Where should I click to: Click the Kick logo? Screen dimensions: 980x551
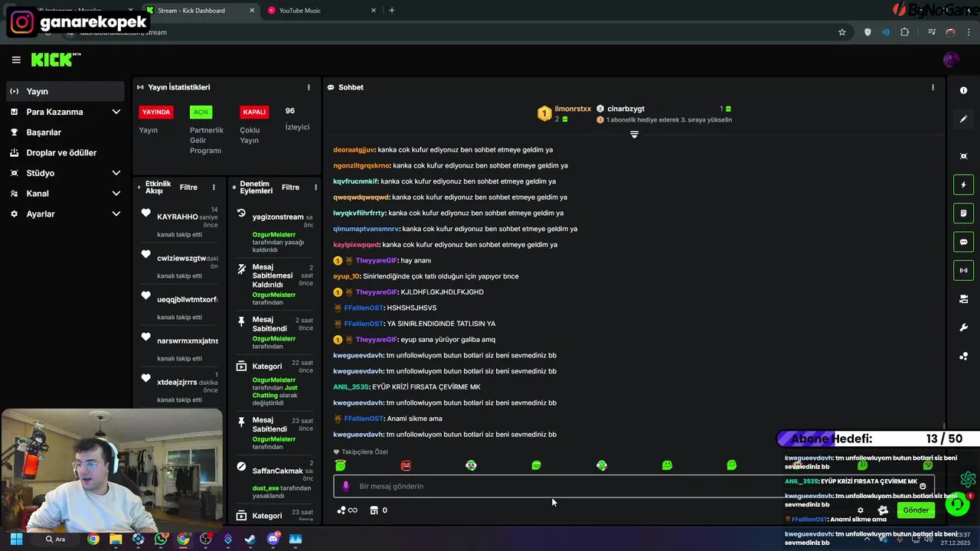[55, 60]
